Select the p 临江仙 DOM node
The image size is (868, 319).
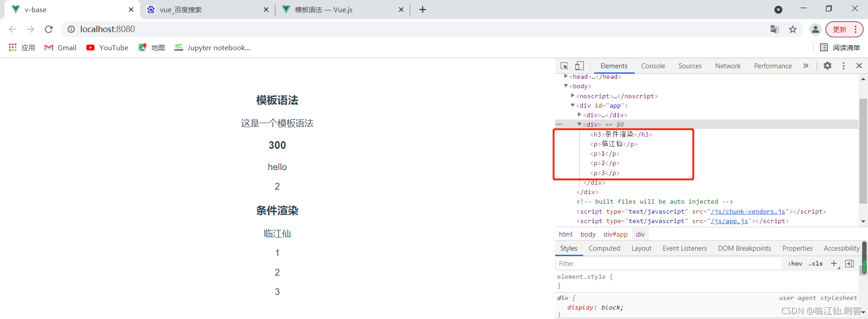coord(614,144)
